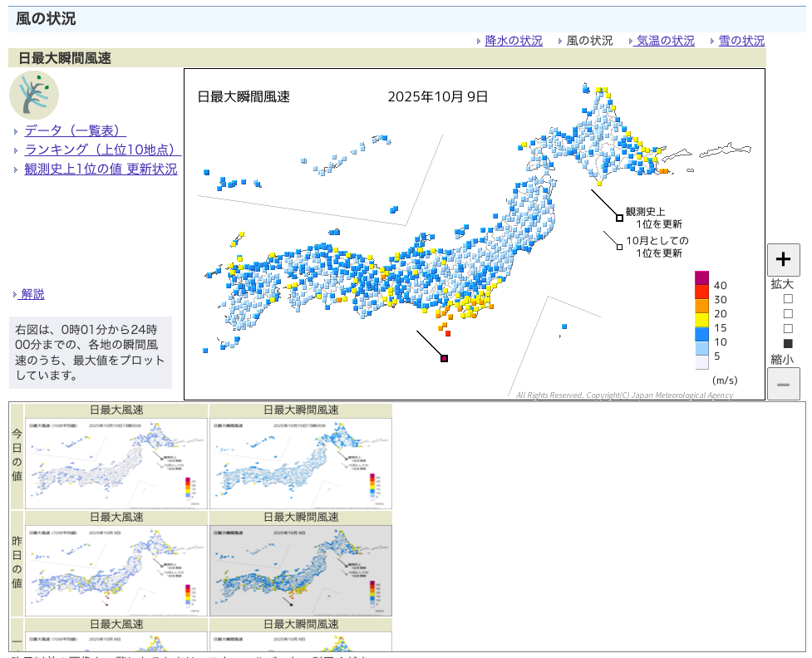812x658 pixels.
Task: Click the minus zoom-out button
Action: click(x=783, y=384)
